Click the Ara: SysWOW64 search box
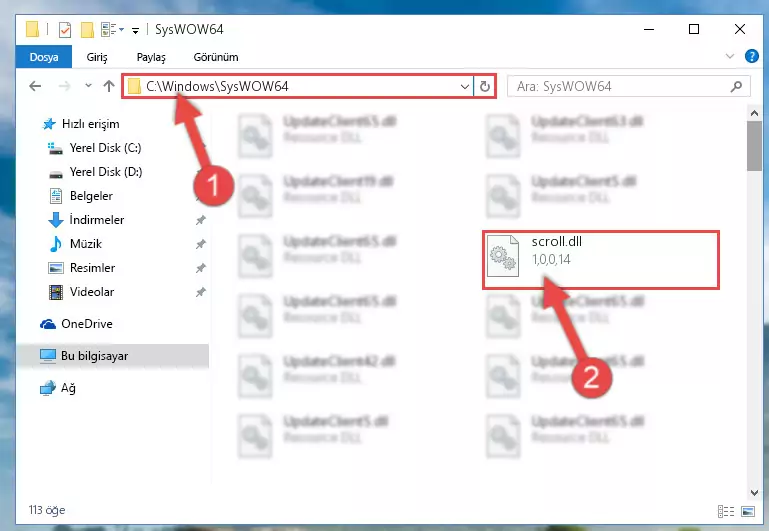Viewport: 769px width, 531px height. point(628,87)
